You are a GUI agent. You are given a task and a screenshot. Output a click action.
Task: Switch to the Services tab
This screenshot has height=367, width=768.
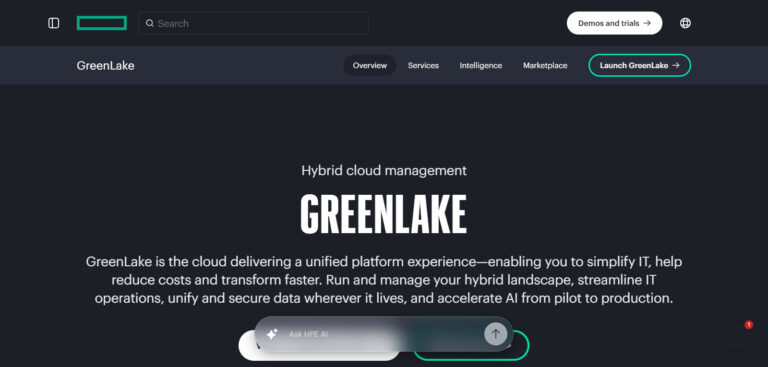coord(423,66)
